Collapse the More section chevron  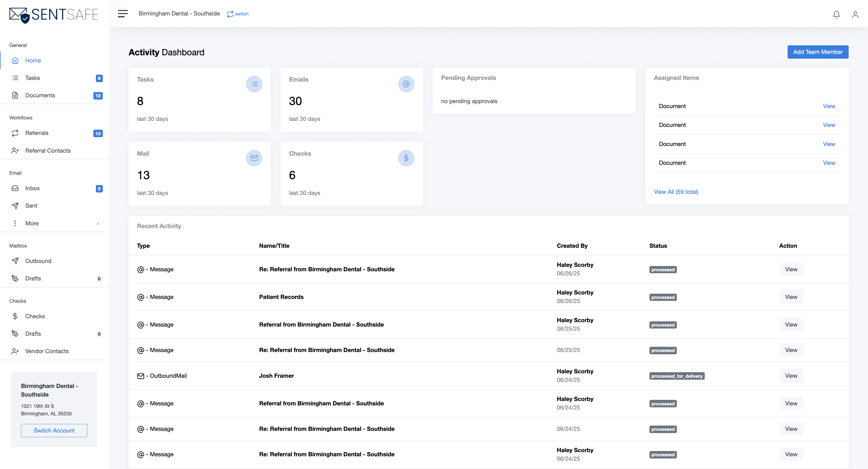pyautogui.click(x=98, y=224)
